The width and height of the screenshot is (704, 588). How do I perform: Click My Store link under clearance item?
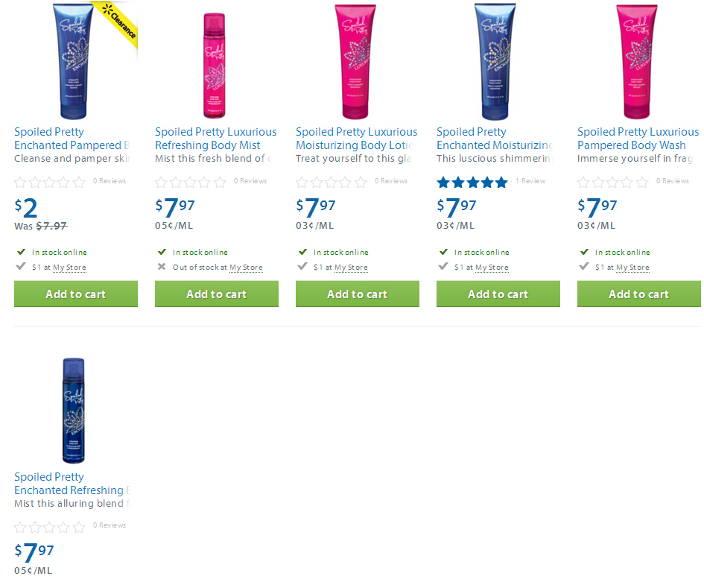pyautogui.click(x=69, y=268)
